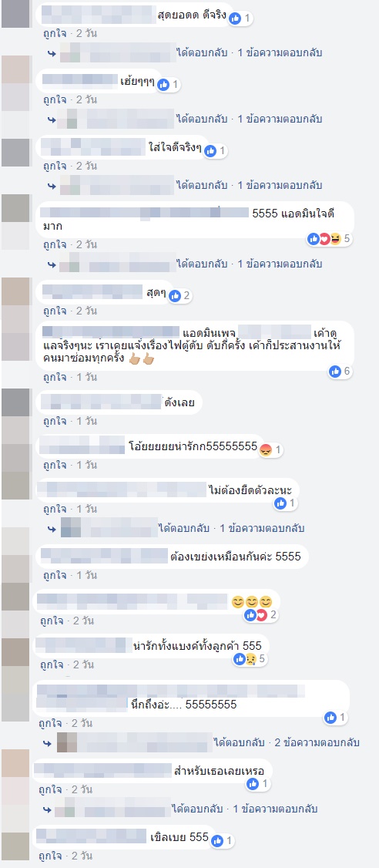Click the angry reaction on the 'โอ้ยยยยน่ารักก' comment

click(x=266, y=449)
